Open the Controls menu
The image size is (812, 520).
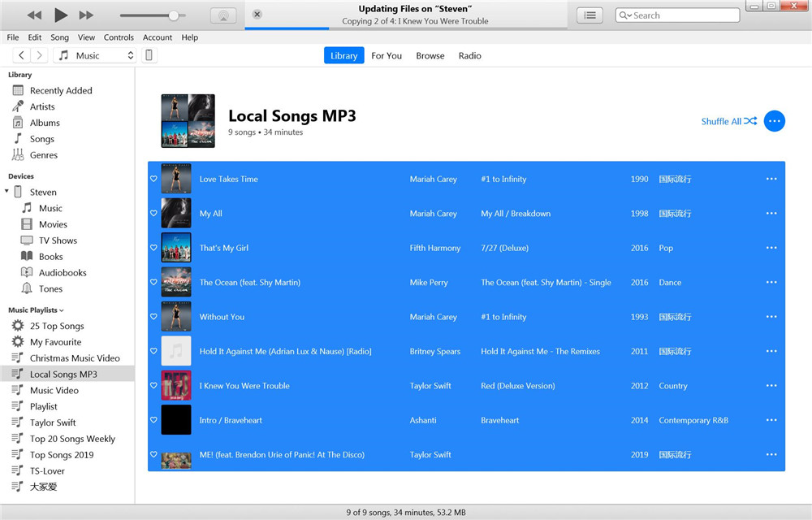(x=119, y=37)
